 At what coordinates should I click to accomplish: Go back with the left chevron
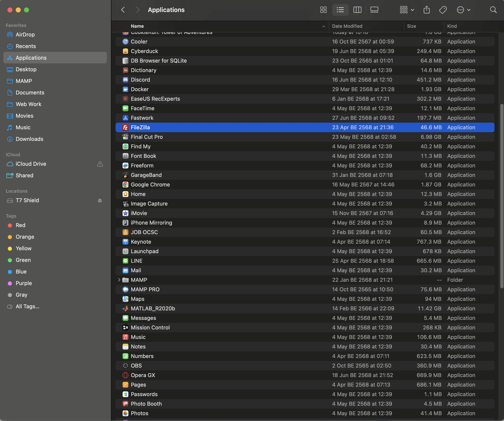123,10
